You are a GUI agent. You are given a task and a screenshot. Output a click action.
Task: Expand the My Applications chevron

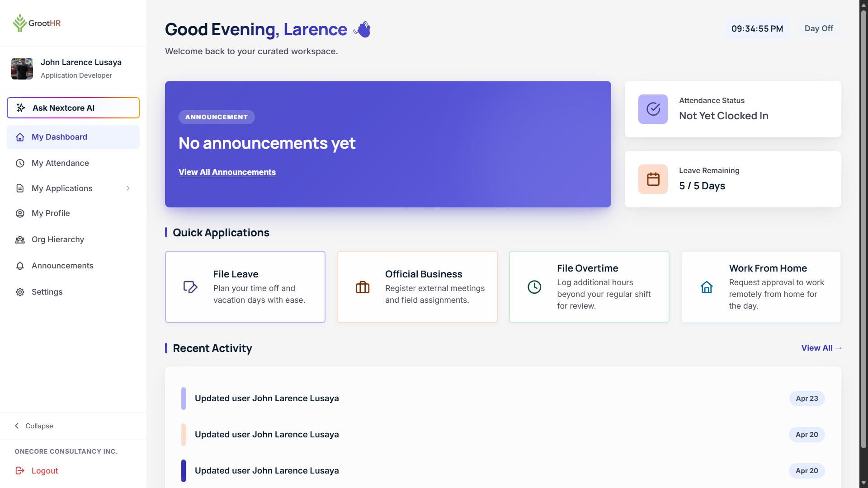(x=128, y=188)
